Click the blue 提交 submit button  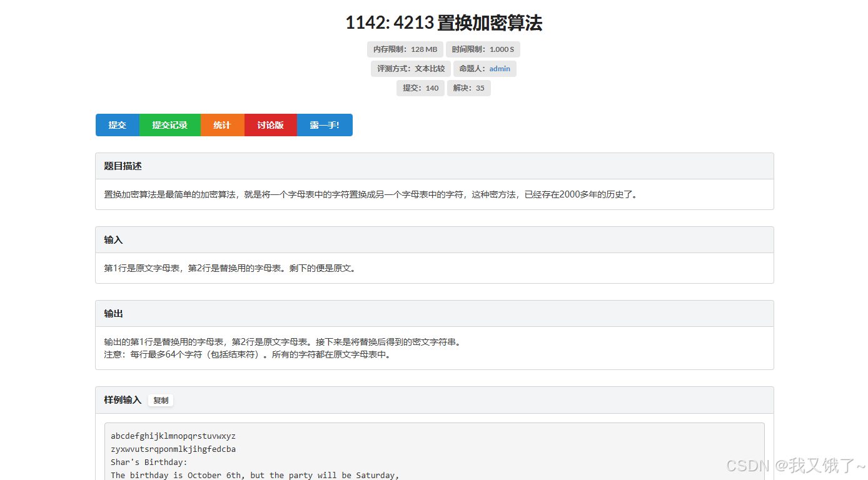click(x=118, y=125)
